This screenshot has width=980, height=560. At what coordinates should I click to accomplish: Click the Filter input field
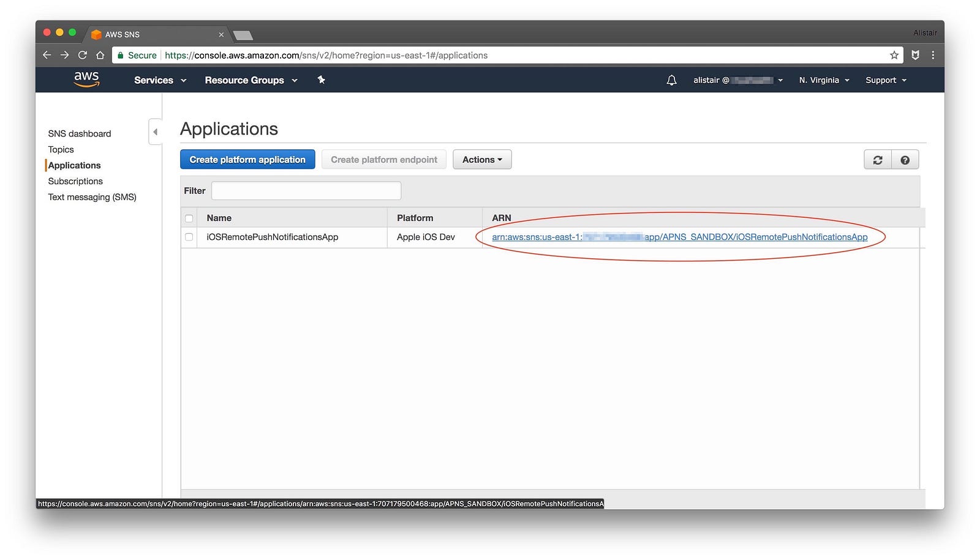(x=306, y=190)
